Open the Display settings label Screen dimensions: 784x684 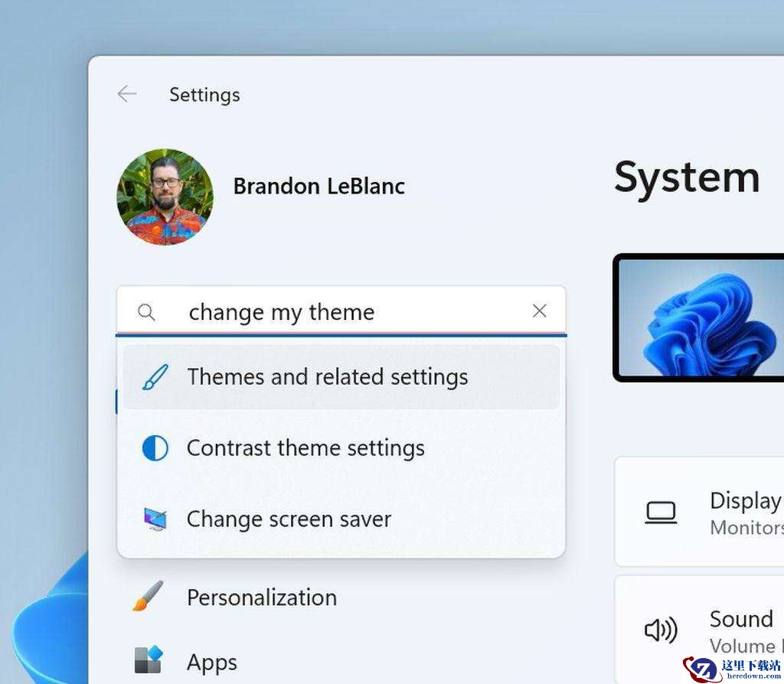point(745,501)
